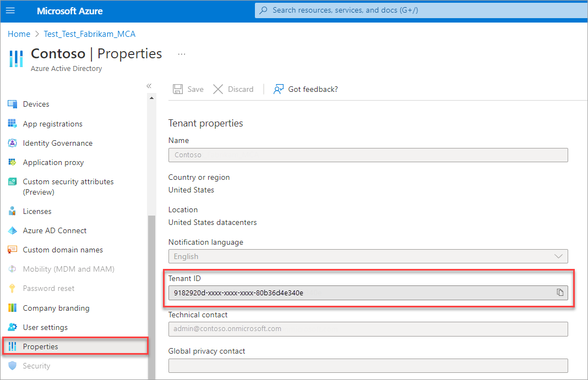588x380 pixels.
Task: Click the Licenses icon
Action: [x=12, y=211]
